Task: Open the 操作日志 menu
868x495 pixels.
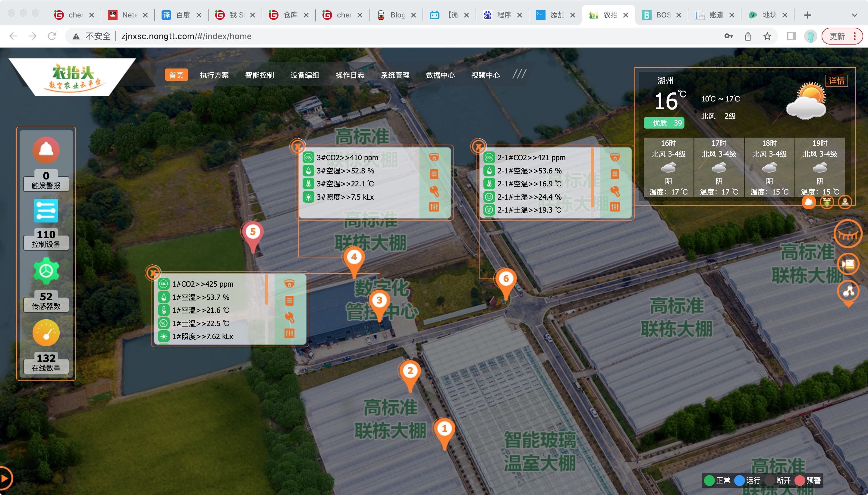Action: [350, 75]
